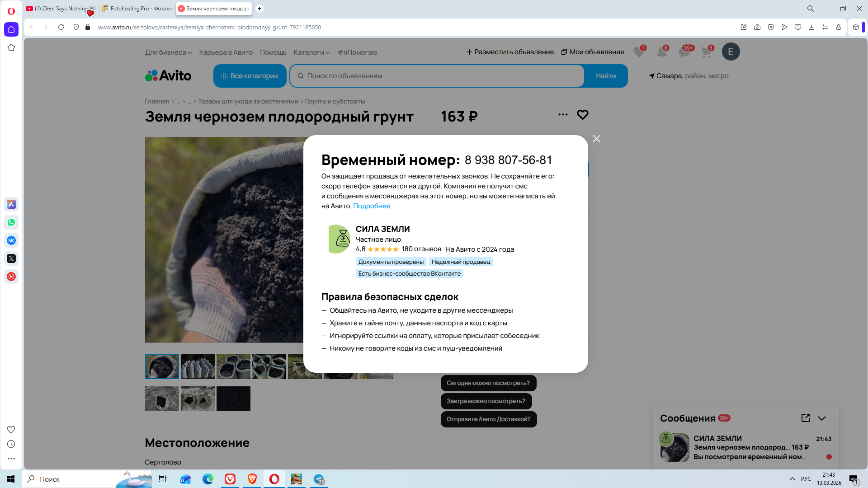The height and width of the screenshot is (488, 868).
Task: Click the Opera snapshot camera icon
Action: click(x=757, y=27)
